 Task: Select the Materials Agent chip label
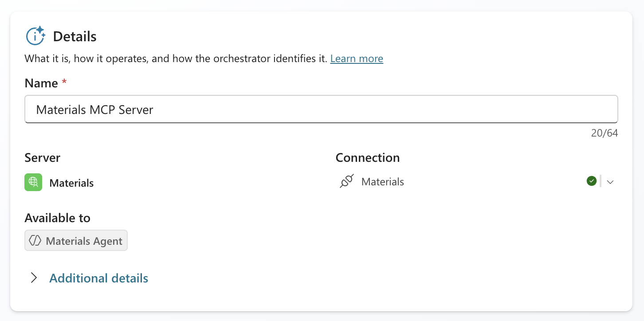(x=84, y=241)
